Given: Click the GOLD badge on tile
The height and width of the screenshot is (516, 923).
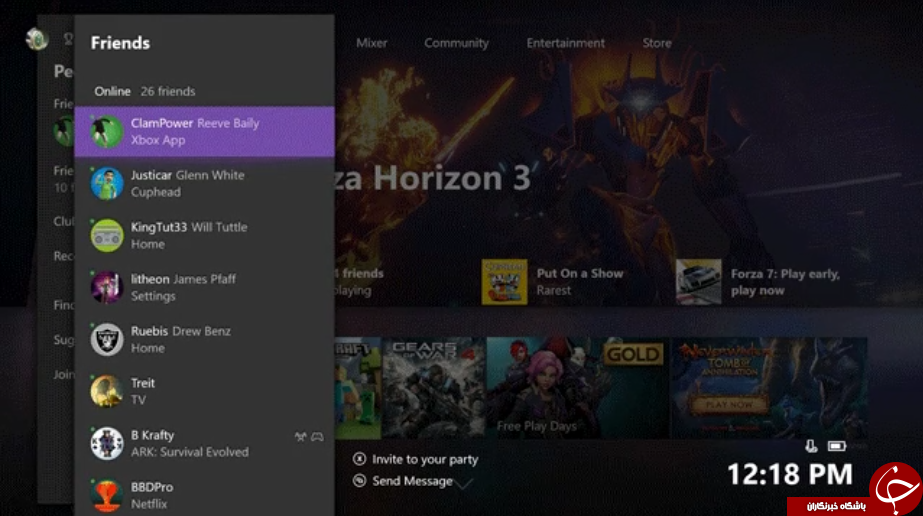Looking at the screenshot, I should (x=633, y=354).
